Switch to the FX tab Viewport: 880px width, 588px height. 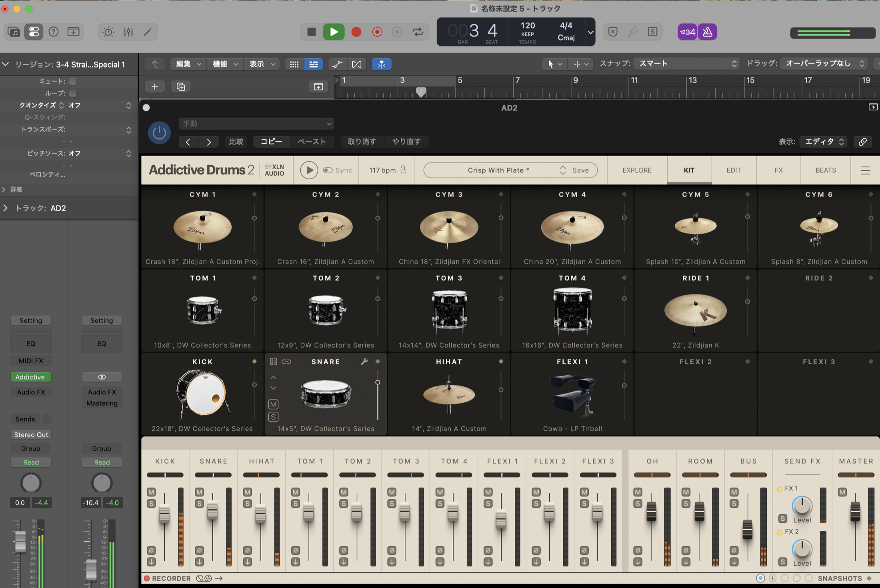[778, 170]
